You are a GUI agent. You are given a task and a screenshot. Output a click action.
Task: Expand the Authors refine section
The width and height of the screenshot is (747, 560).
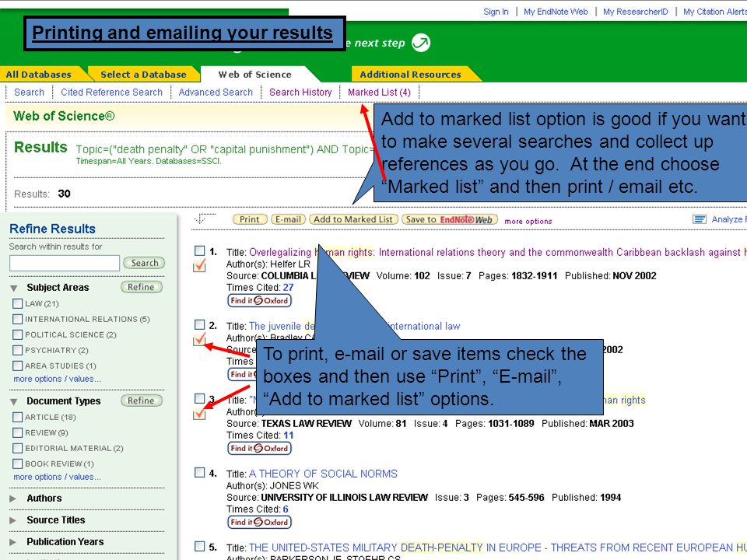click(13, 499)
